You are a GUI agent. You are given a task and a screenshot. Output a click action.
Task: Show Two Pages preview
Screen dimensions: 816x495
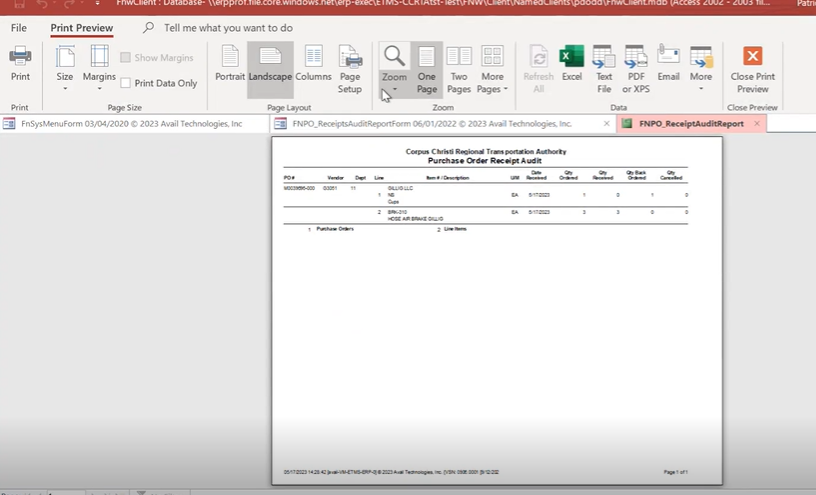459,68
